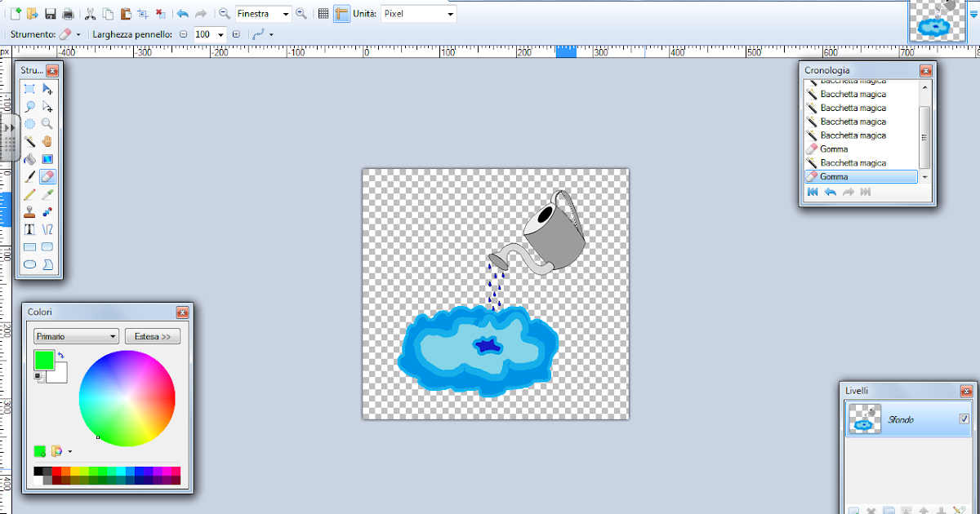Select the Move Selection tool
This screenshot has width=980, height=514.
tap(47, 106)
